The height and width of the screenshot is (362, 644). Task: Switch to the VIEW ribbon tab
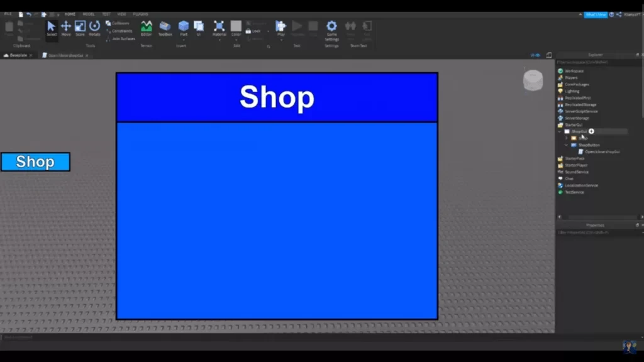coord(121,14)
